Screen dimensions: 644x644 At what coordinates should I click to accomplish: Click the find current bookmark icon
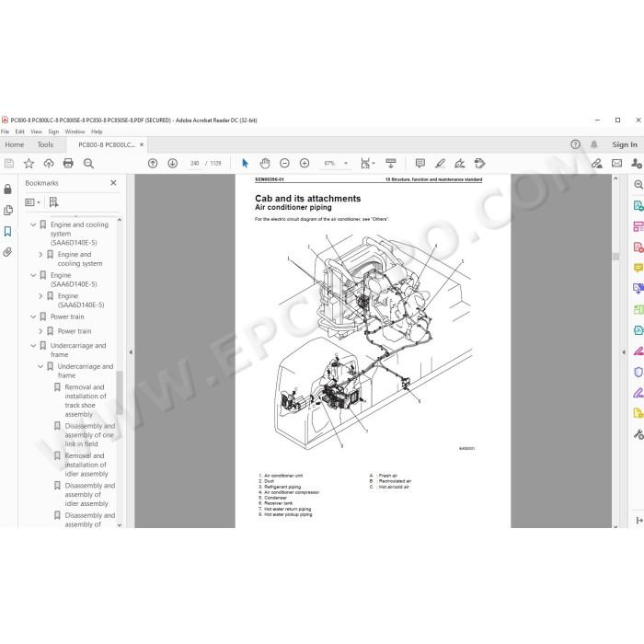pyautogui.click(x=53, y=202)
